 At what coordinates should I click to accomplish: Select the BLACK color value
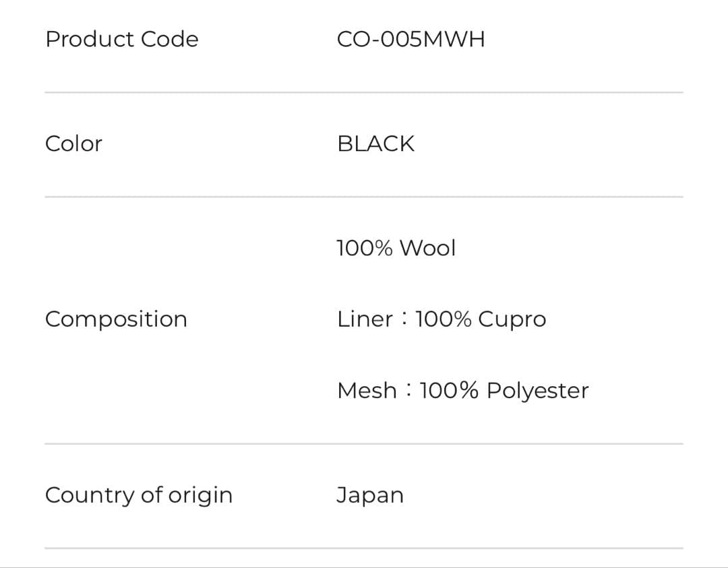click(375, 144)
